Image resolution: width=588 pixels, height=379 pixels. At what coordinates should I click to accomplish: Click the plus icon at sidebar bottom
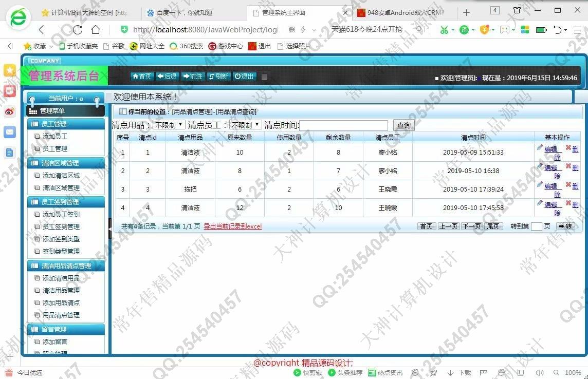pyautogui.click(x=10, y=356)
